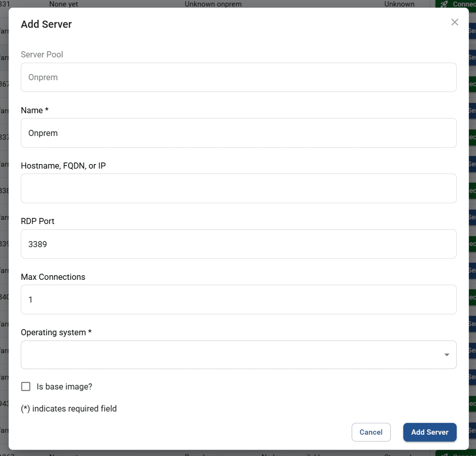Select the row numbered 831 at top left
The image size is (476, 456).
point(3,4)
